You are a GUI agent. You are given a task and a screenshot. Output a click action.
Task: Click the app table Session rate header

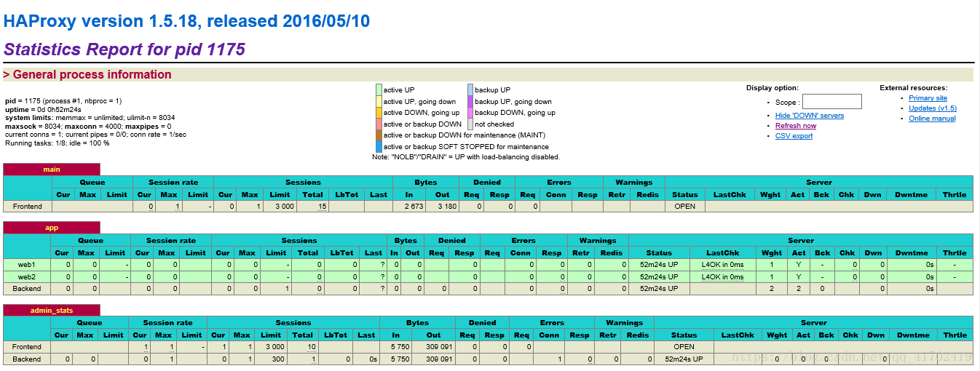(171, 240)
